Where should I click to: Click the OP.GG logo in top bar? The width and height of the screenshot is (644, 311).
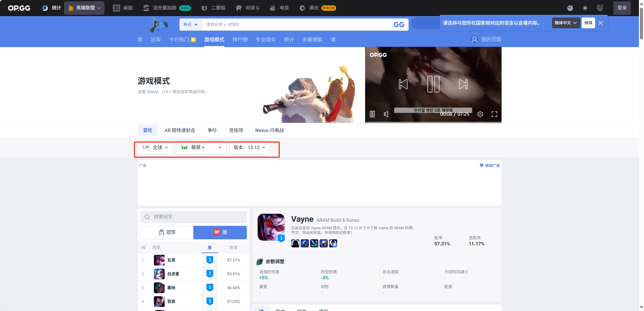coord(19,8)
